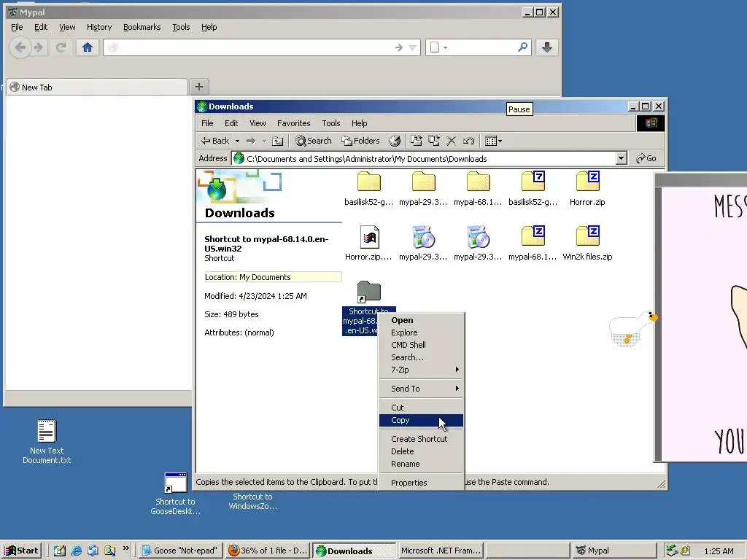This screenshot has width=747, height=560.
Task: Open Mypal URL history dropdown arrow
Action: pos(413,47)
